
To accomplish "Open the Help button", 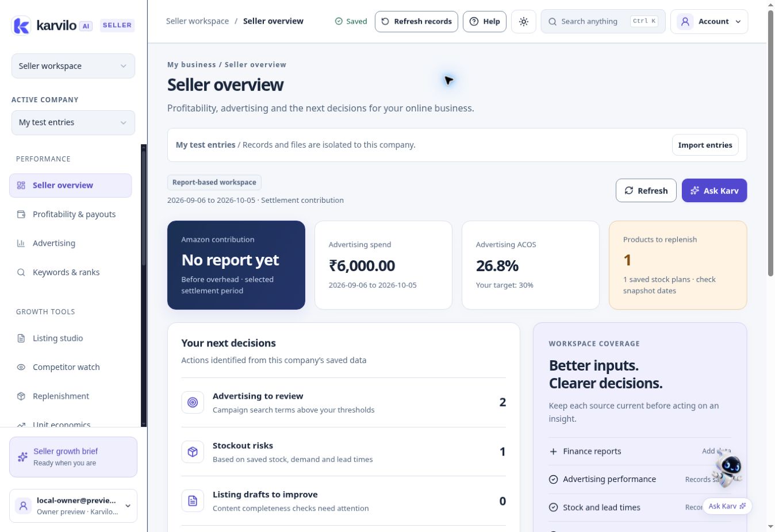I will [x=485, y=22].
